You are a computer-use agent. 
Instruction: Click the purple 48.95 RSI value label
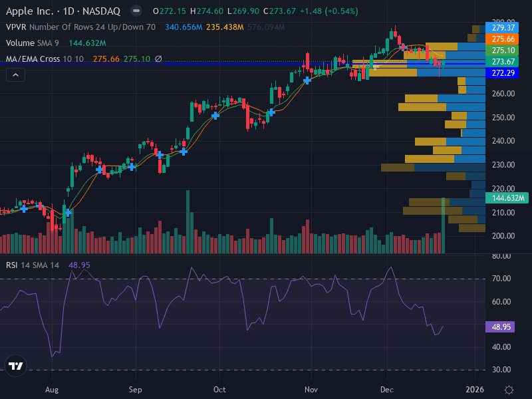pyautogui.click(x=500, y=327)
